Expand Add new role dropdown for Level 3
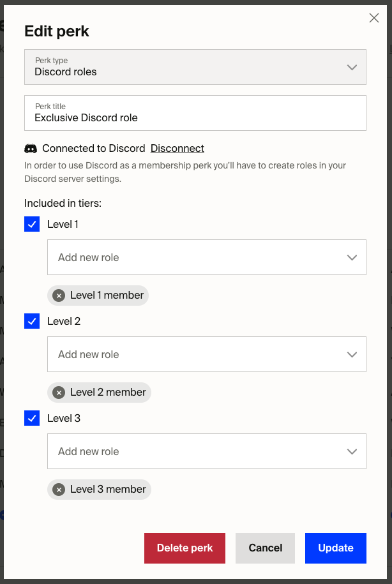Image resolution: width=392 pixels, height=584 pixels. (206, 451)
